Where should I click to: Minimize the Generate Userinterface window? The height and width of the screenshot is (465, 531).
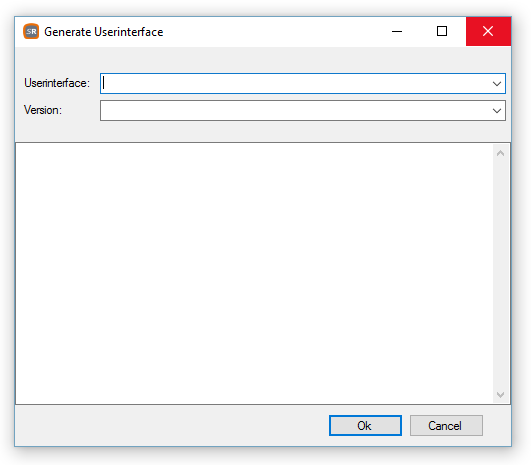[397, 31]
